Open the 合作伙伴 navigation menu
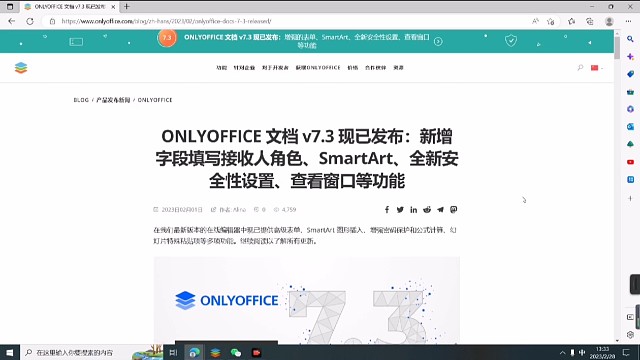 click(x=376, y=68)
